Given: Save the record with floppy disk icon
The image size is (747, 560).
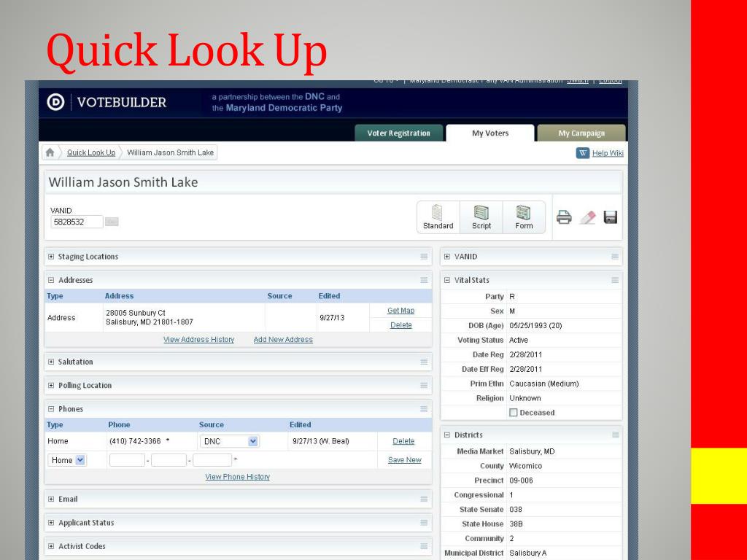Looking at the screenshot, I should [x=611, y=217].
